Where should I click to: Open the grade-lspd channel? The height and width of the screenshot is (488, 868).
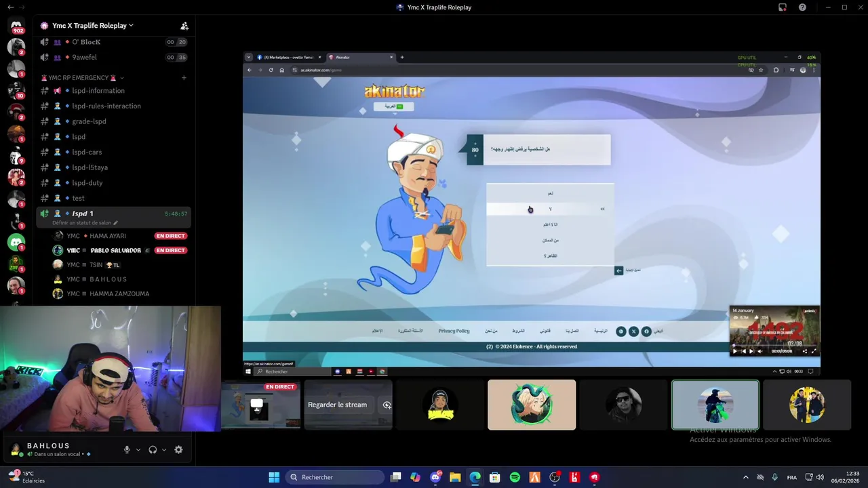[x=89, y=121]
